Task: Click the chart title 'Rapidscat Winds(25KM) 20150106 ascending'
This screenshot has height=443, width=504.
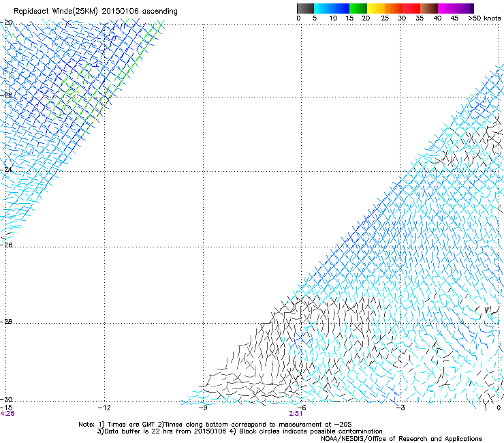Action: tap(95, 12)
